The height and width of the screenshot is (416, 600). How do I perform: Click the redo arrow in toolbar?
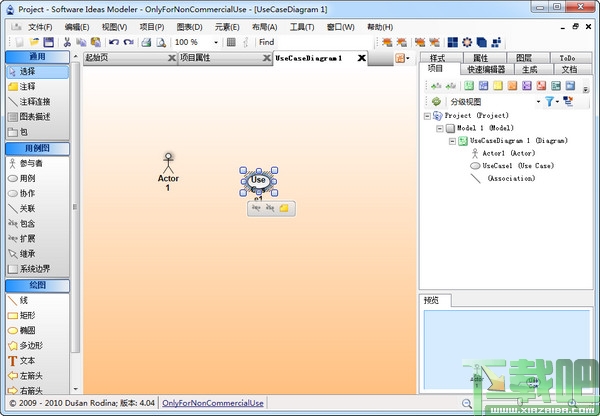(129, 42)
